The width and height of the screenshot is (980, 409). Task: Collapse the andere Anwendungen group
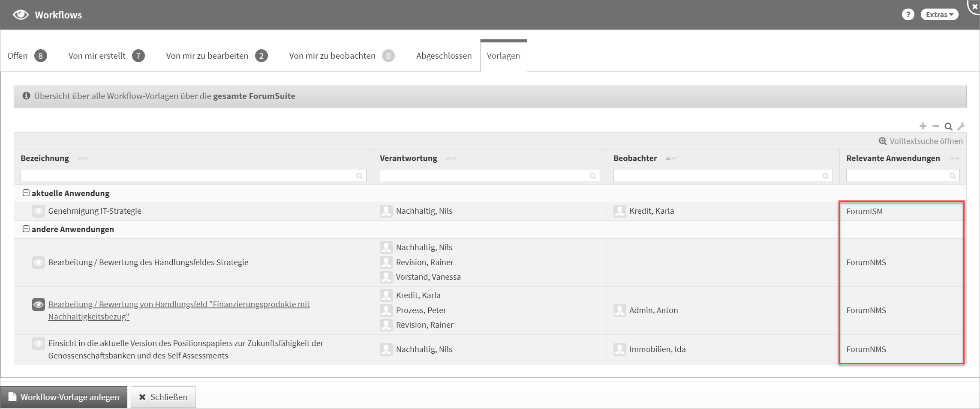pos(26,229)
